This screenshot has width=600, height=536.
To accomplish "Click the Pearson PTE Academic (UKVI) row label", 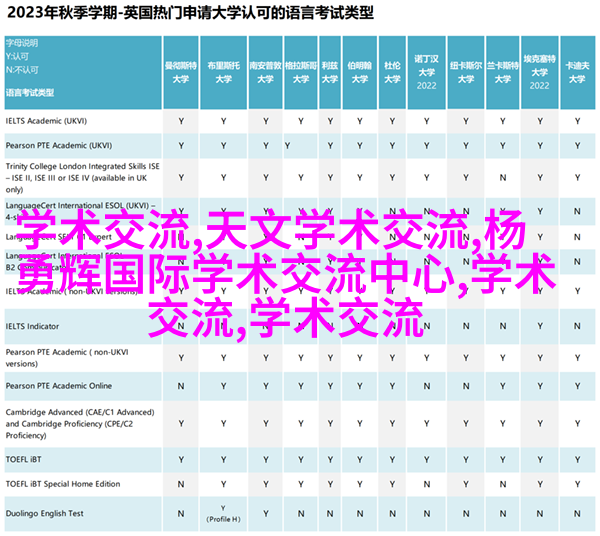I will 59,145.
